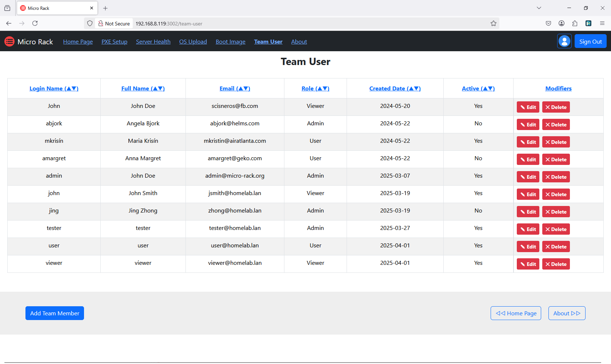Viewport: 611px width, 364px height.
Task: Delete the john (John Smith) user
Action: [x=556, y=194]
